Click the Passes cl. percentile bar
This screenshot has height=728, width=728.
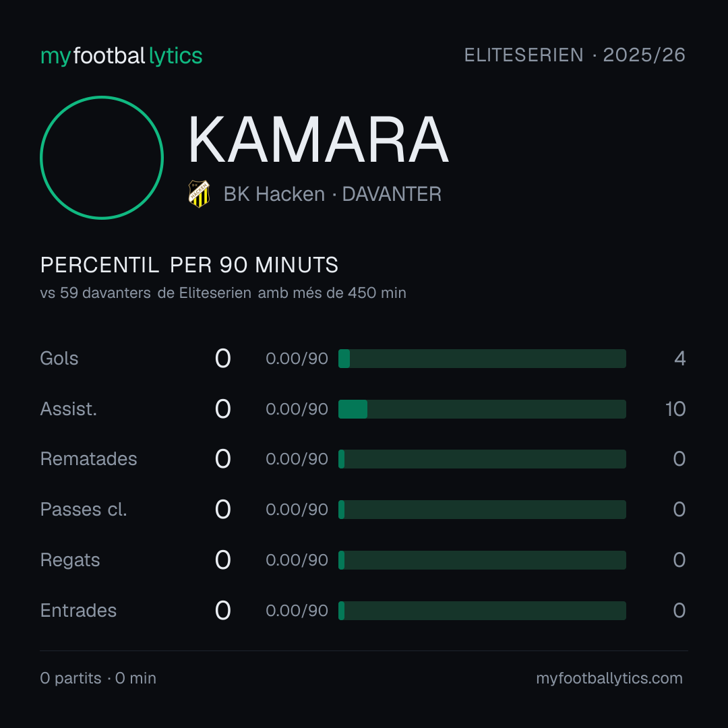(482, 510)
